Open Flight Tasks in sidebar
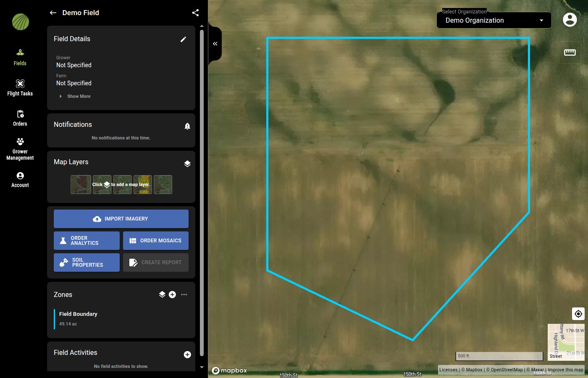This screenshot has height=378, width=588. 20,88
